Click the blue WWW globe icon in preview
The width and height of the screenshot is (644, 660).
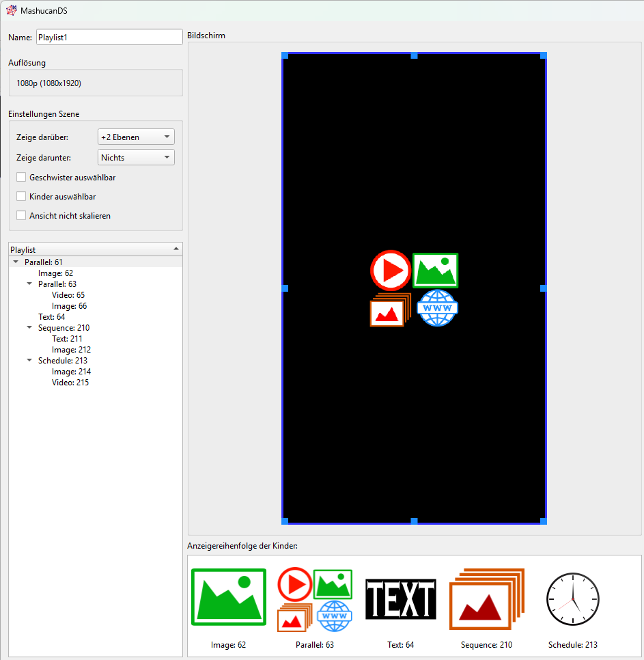pyautogui.click(x=437, y=308)
